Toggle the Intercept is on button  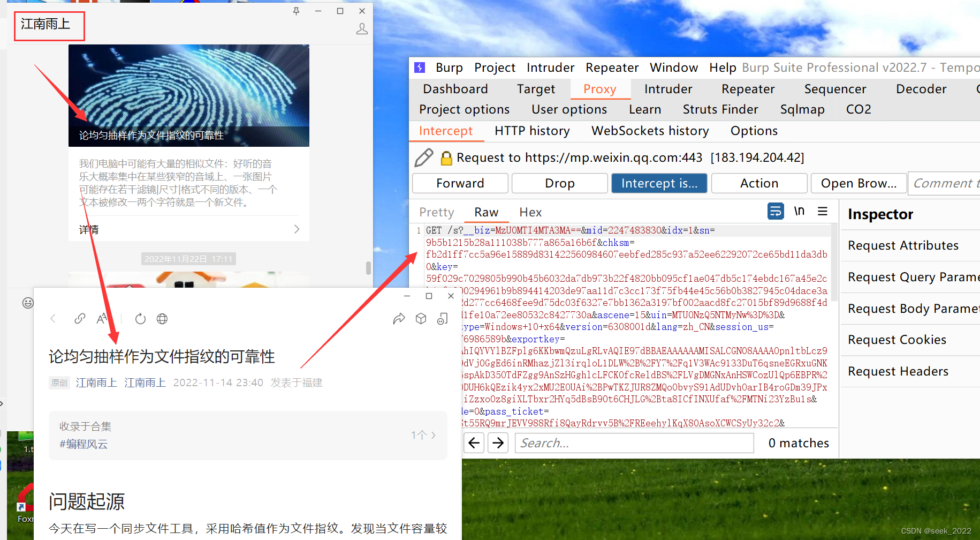659,183
